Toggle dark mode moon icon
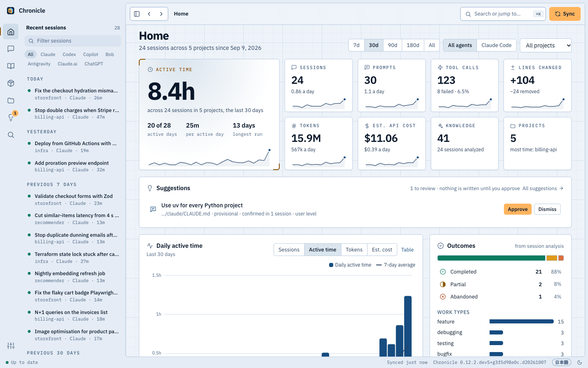The image size is (588, 368). coord(579,362)
